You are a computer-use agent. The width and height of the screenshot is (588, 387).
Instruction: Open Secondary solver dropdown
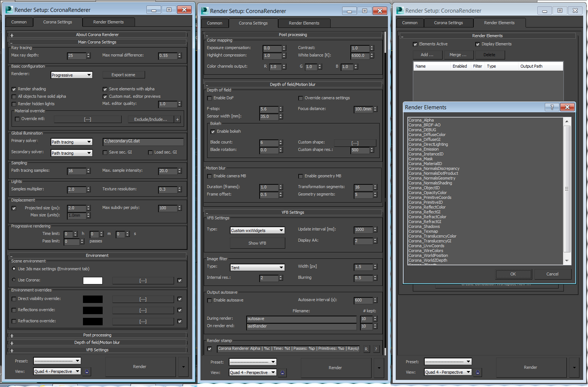coord(71,153)
